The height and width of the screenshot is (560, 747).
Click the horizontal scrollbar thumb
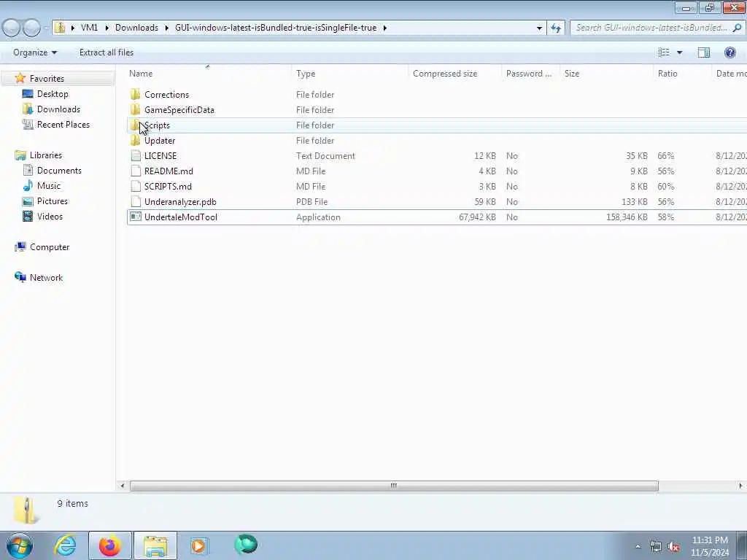point(394,486)
